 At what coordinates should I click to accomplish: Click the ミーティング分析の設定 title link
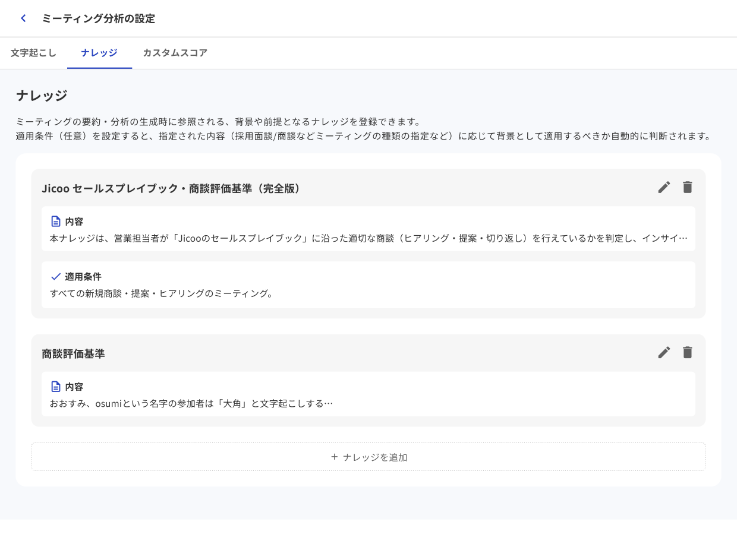(98, 18)
